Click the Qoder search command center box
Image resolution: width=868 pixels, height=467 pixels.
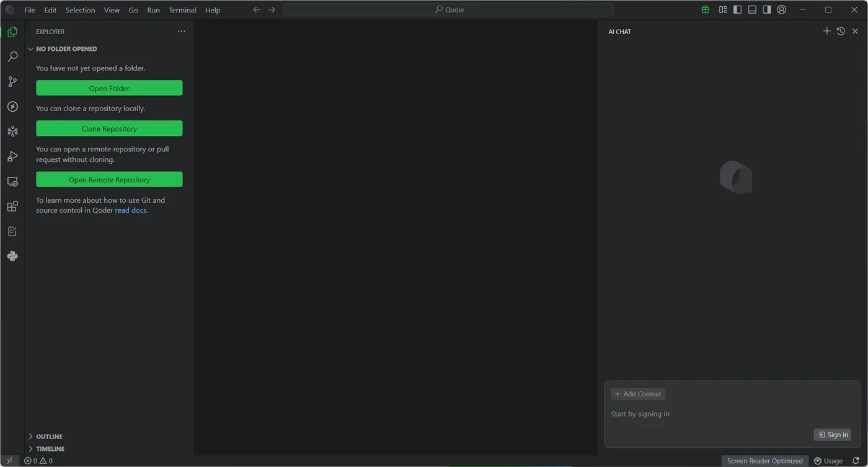pos(448,10)
